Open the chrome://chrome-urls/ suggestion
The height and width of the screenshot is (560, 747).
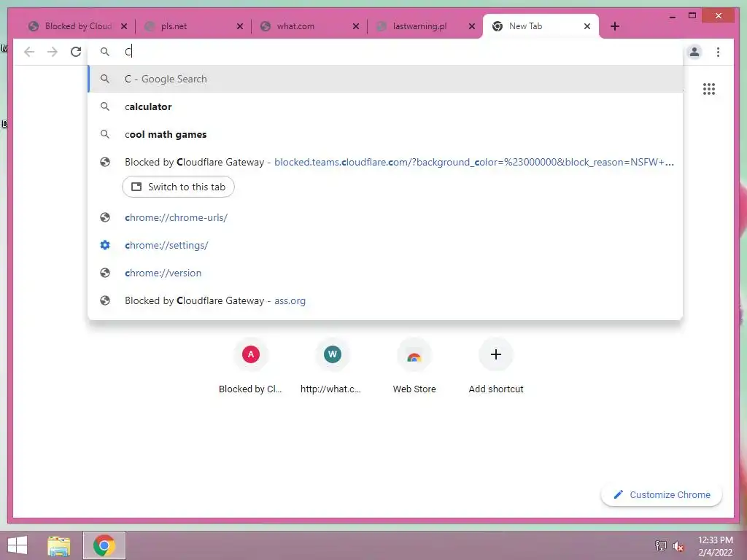tap(385, 217)
